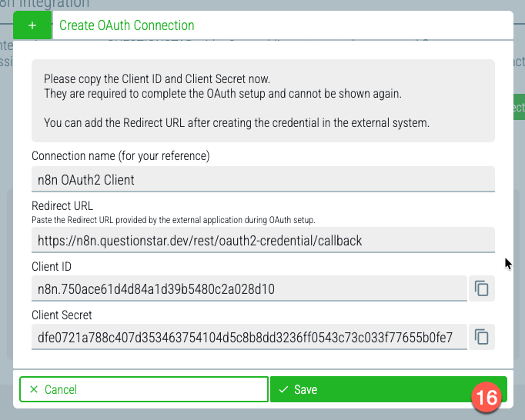Focus the Redirect URL input field

(x=263, y=240)
